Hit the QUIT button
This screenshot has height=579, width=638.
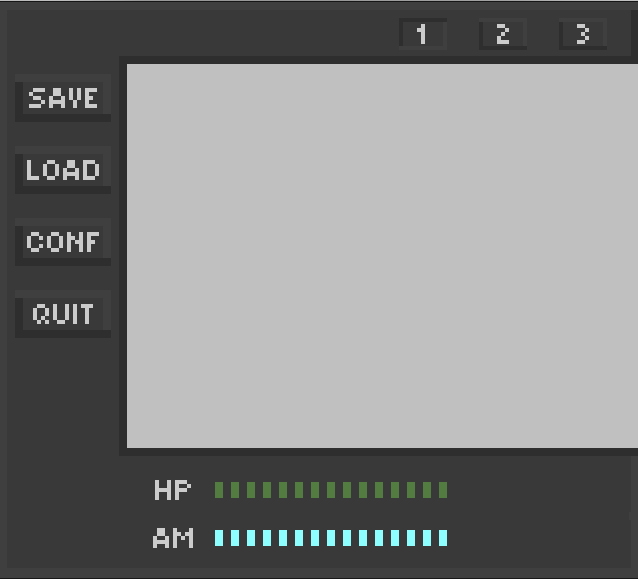62,314
